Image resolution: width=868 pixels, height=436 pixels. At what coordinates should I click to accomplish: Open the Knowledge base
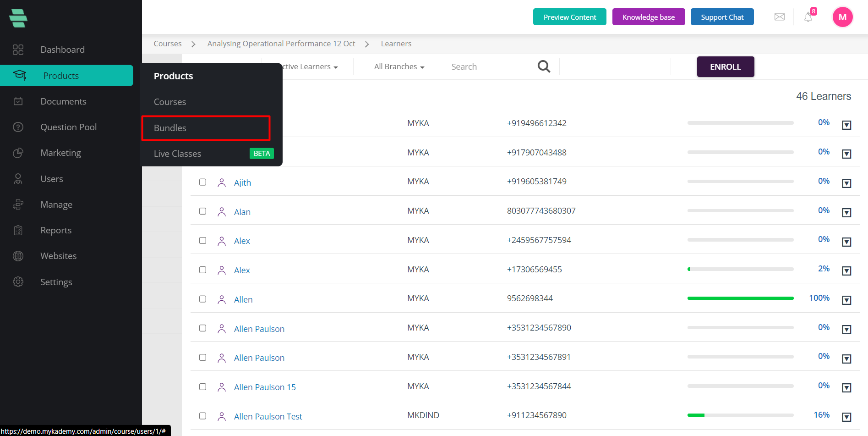pos(649,17)
